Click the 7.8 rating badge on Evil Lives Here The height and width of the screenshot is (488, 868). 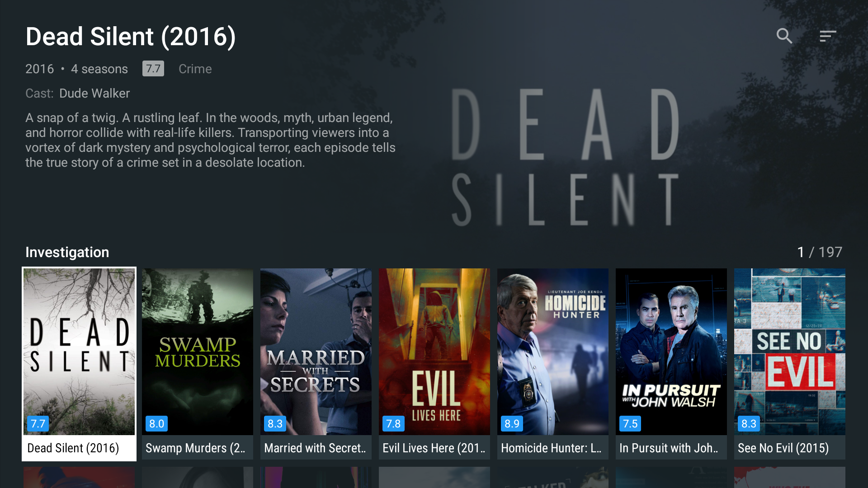(x=393, y=424)
